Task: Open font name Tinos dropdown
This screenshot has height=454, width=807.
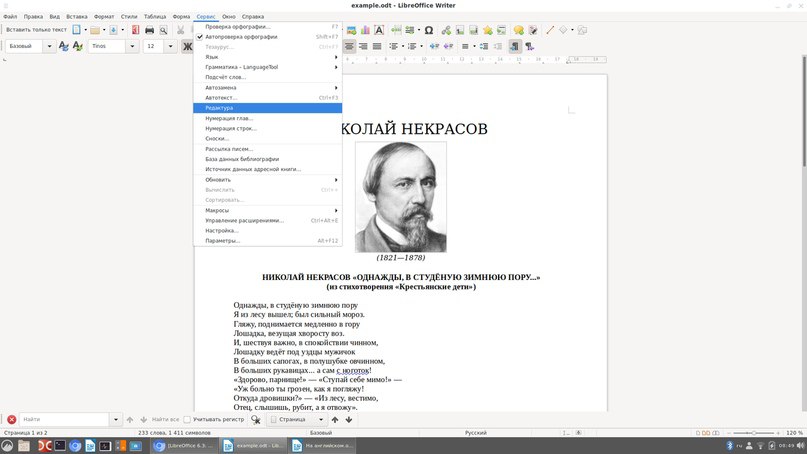Action: pos(132,46)
